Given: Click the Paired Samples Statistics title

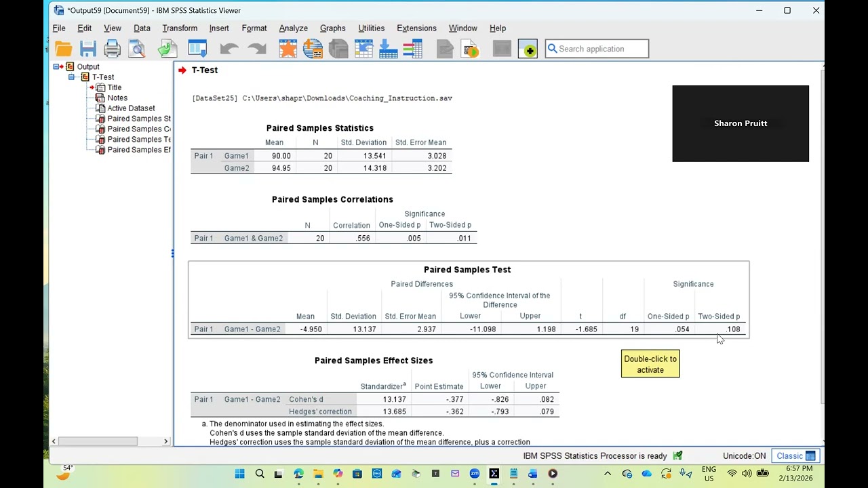Looking at the screenshot, I should tap(320, 128).
